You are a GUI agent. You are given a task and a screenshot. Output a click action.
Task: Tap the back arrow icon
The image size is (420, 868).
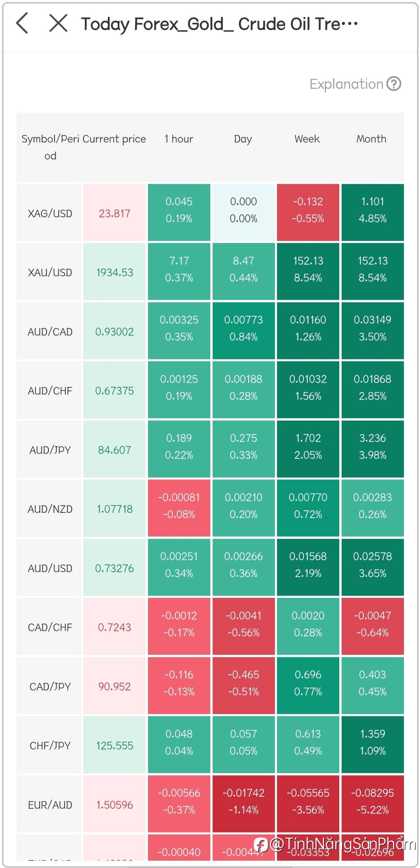(22, 23)
